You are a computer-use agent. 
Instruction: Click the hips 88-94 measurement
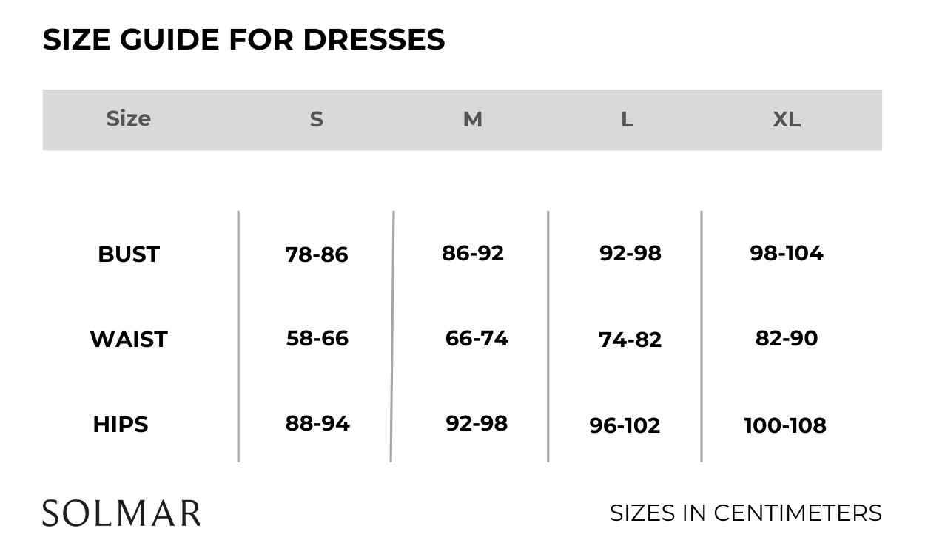click(x=317, y=423)
